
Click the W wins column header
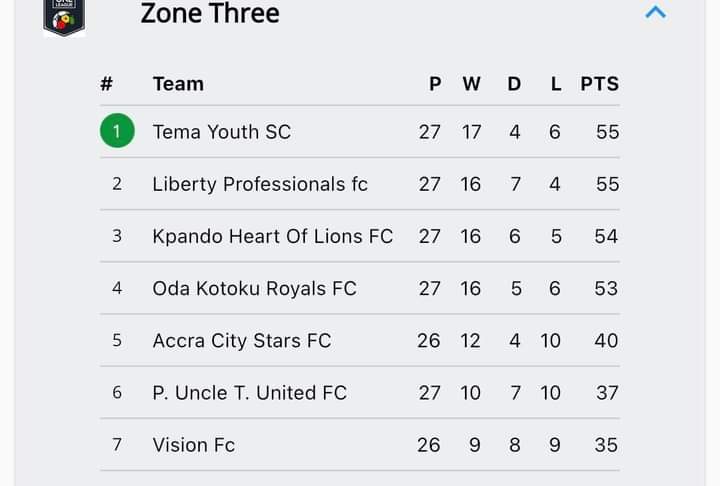(472, 84)
